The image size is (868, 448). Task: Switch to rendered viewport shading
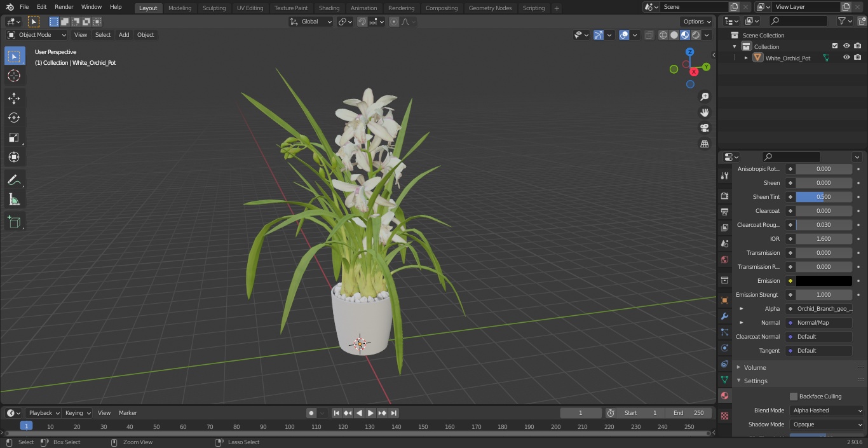pyautogui.click(x=696, y=35)
